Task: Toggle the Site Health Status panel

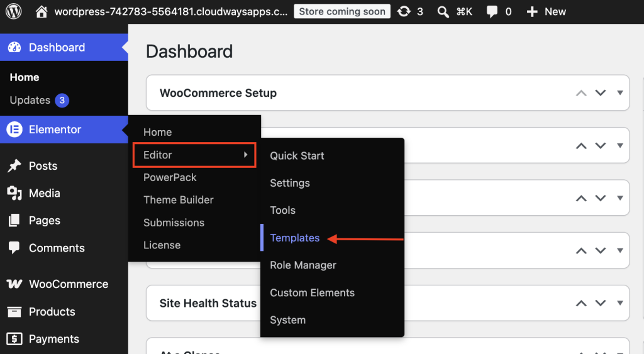Action: pos(620,303)
